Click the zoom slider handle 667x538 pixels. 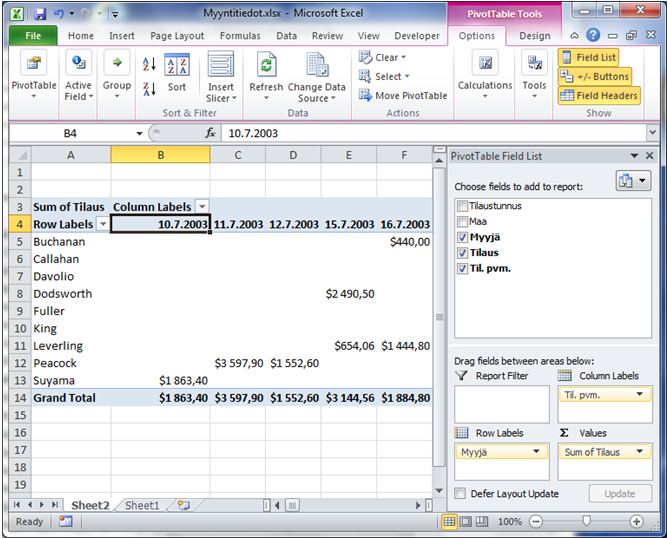tap(586, 521)
